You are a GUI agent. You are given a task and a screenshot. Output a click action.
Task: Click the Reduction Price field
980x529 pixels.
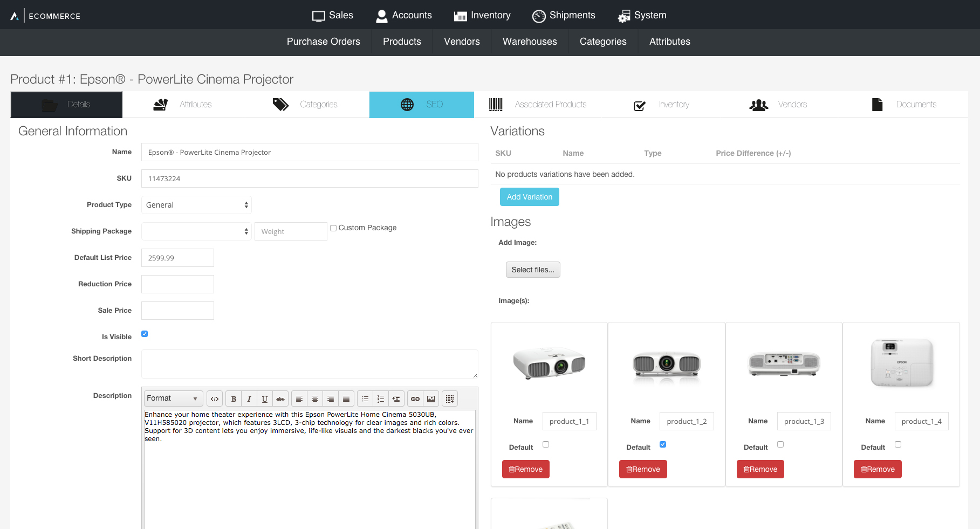tap(177, 284)
